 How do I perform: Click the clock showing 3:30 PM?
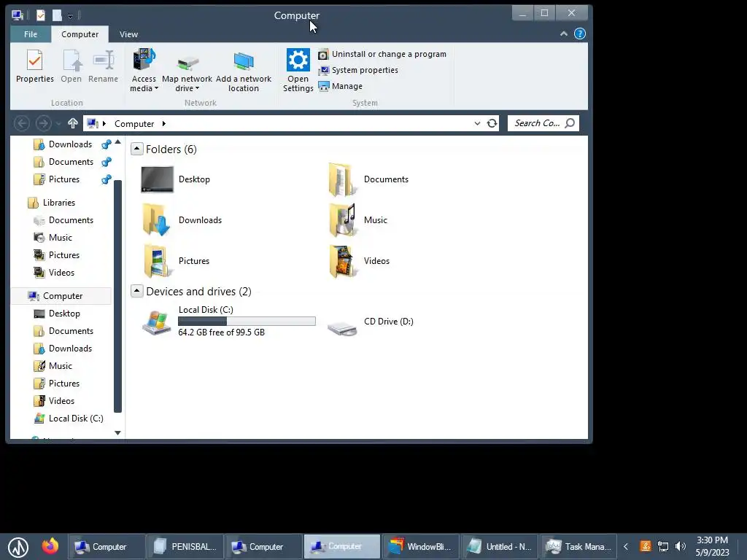(712, 540)
